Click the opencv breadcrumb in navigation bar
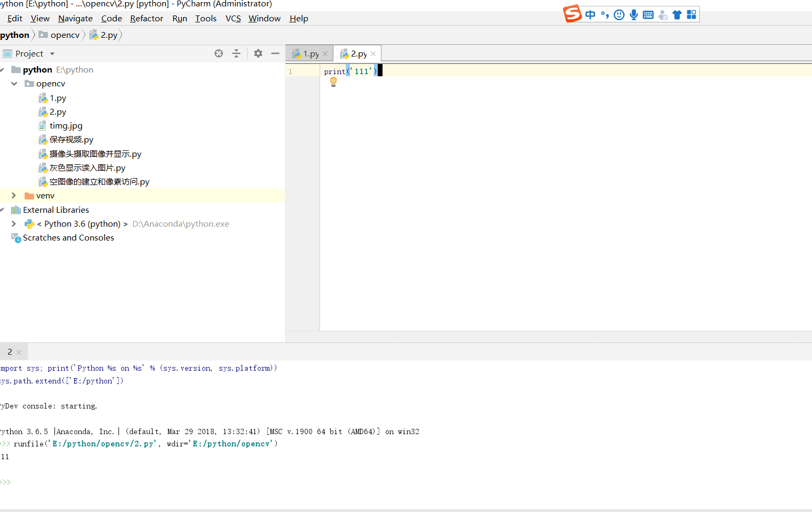The height and width of the screenshot is (512, 812). 65,35
